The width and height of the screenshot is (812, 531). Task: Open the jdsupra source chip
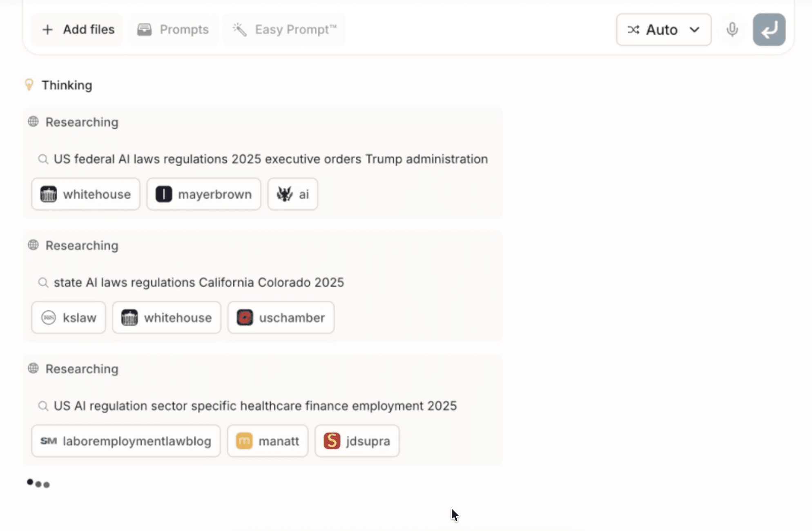coord(357,441)
